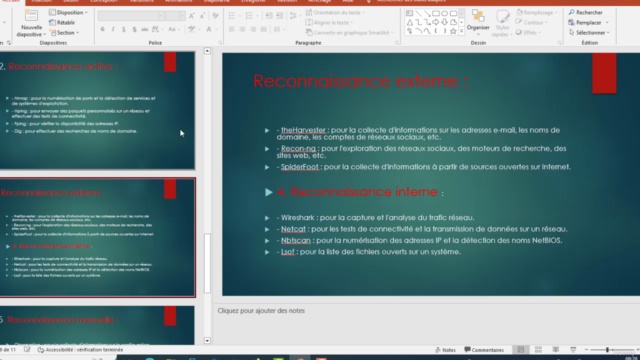Click the numbered list icon

(249, 16)
